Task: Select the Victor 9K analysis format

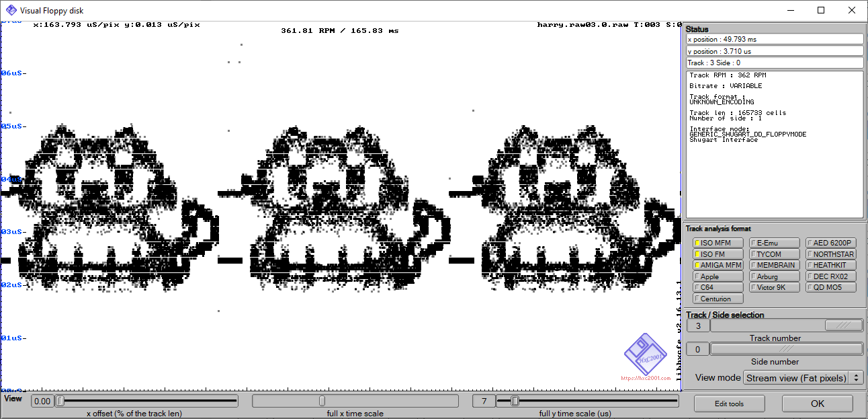Action: point(774,287)
